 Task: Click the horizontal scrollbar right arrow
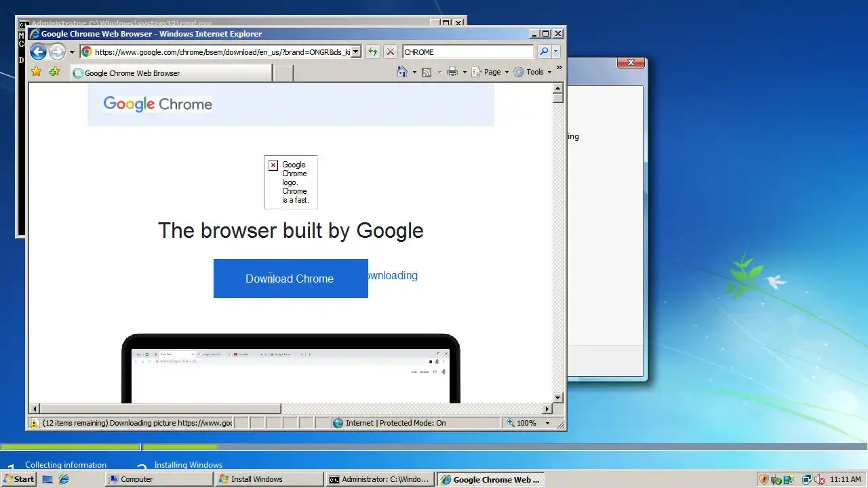click(x=547, y=409)
